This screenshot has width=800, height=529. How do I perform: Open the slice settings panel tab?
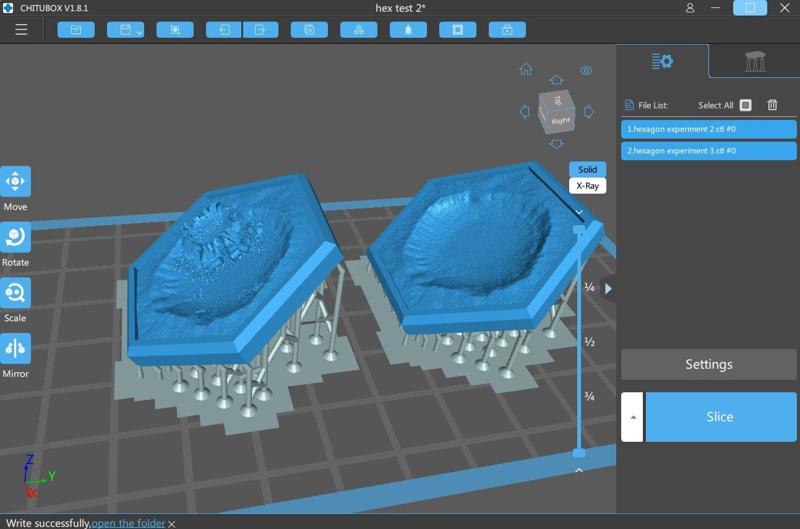(662, 61)
